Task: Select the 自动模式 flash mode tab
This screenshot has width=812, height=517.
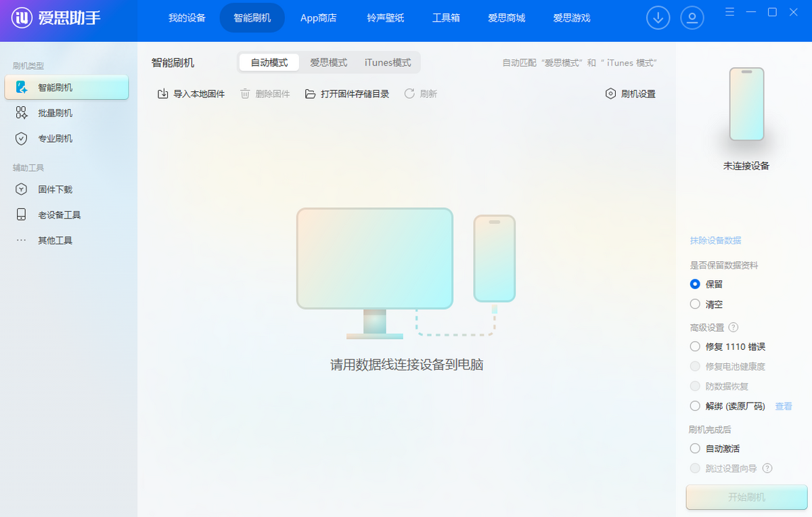Action: 269,62
